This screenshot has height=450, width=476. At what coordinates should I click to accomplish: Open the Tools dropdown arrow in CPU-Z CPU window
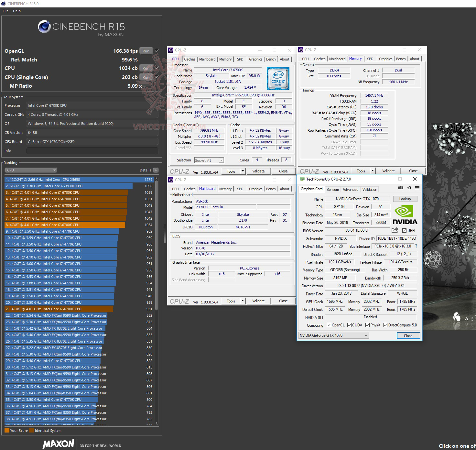(243, 171)
